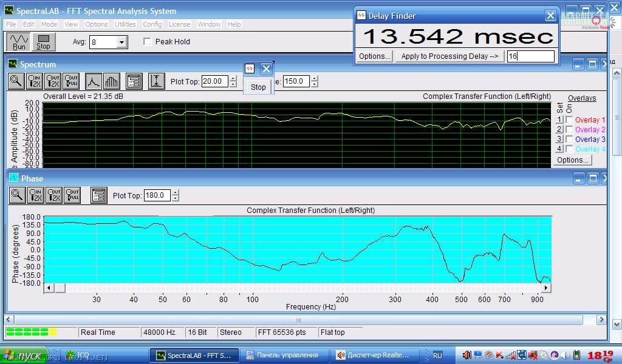Turn on Overlay 1 checkbox
This screenshot has height=364, width=622.
pos(569,120)
